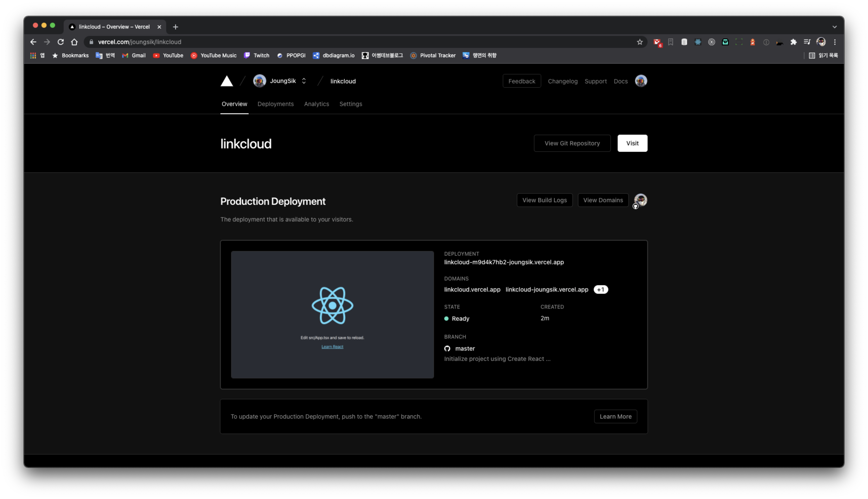Open the 번역 translate bookmark
Screen dimensions: 868x499
coord(105,56)
